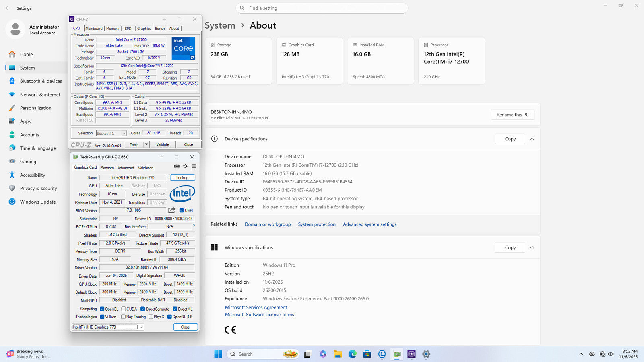
Task: Click the GPU-Z refresh icon
Action: (x=185, y=166)
